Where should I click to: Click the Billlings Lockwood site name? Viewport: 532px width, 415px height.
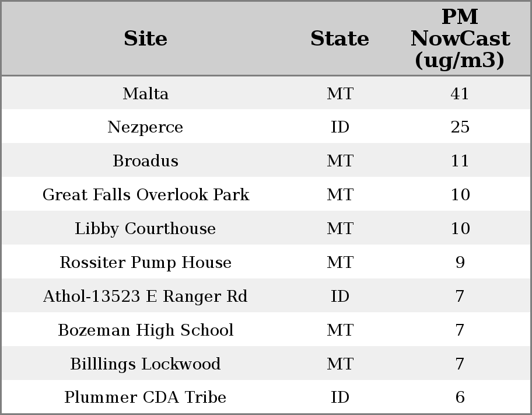click(x=145, y=364)
